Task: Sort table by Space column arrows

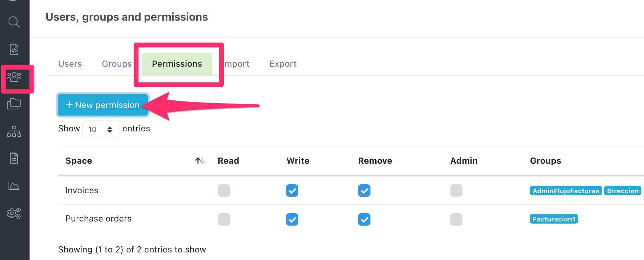Action: point(200,161)
